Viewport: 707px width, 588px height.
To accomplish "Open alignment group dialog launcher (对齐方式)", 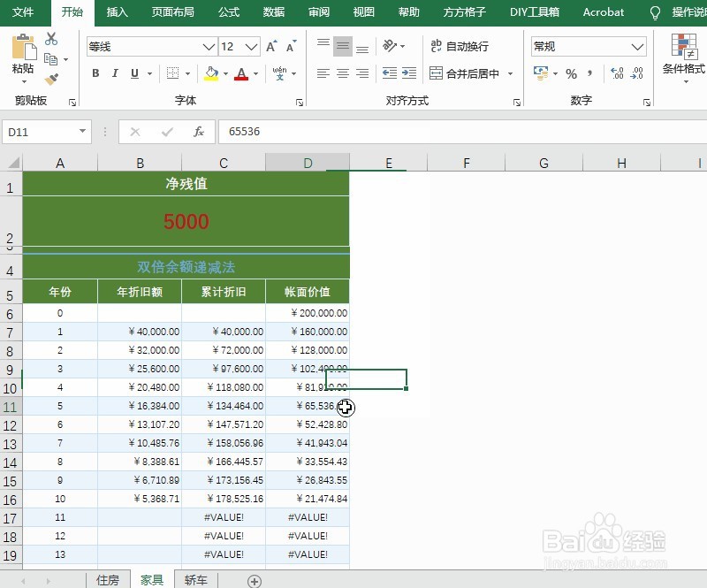I will [x=517, y=103].
